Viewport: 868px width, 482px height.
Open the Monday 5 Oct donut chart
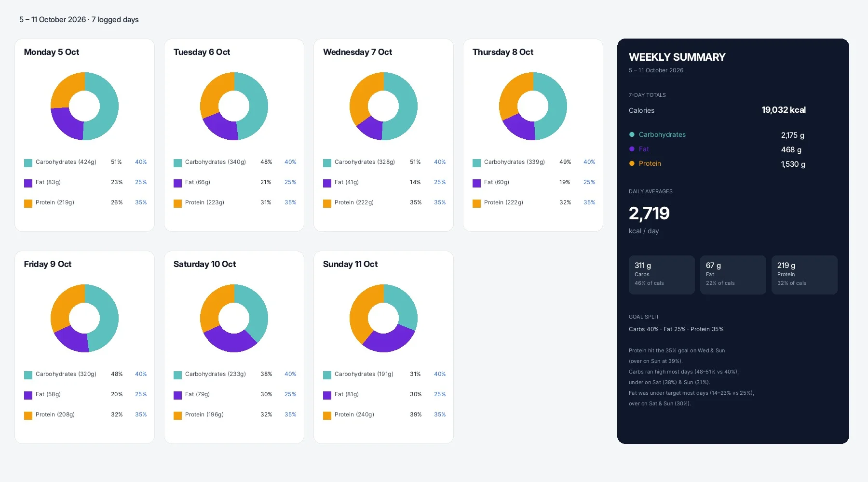click(84, 106)
